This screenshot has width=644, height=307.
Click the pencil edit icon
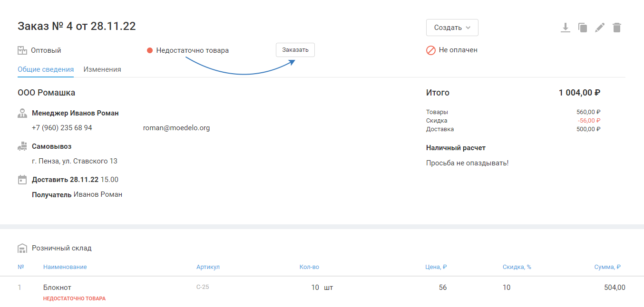600,28
